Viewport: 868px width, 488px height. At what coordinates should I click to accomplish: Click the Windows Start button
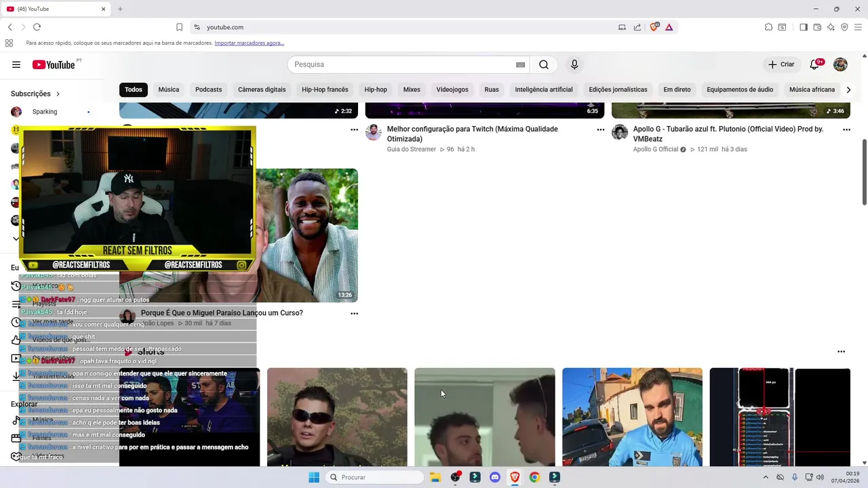[x=314, y=477]
